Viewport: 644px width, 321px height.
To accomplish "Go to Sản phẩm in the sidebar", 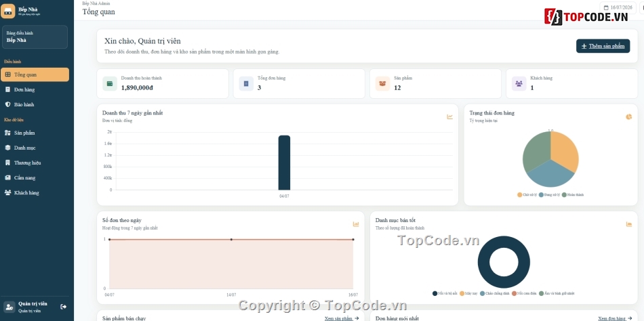I will pyautogui.click(x=35, y=133).
